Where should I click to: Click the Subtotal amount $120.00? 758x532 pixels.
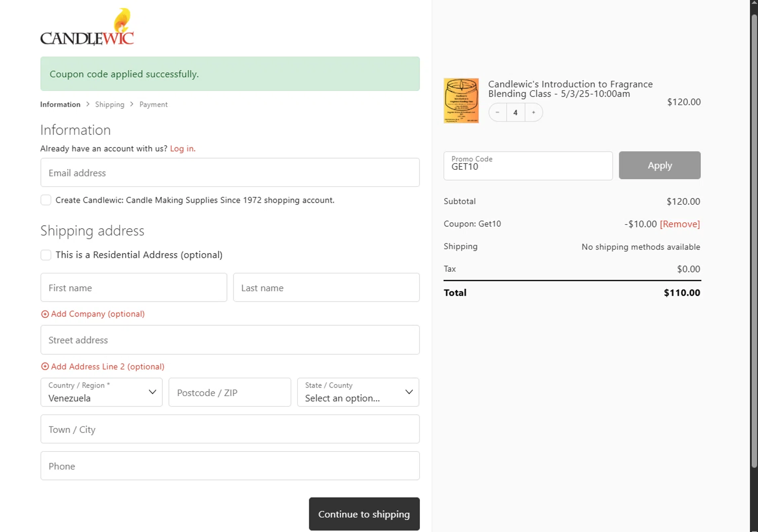(683, 202)
